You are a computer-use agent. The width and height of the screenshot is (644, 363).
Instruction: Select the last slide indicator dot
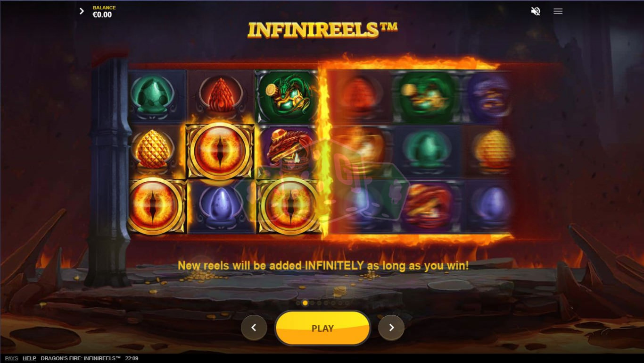pyautogui.click(x=347, y=303)
